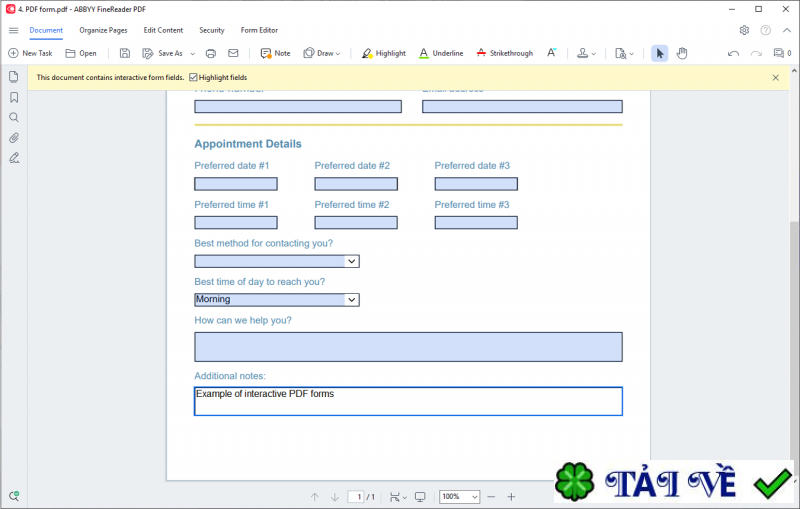Click the Preferred time #1 field

click(x=236, y=222)
